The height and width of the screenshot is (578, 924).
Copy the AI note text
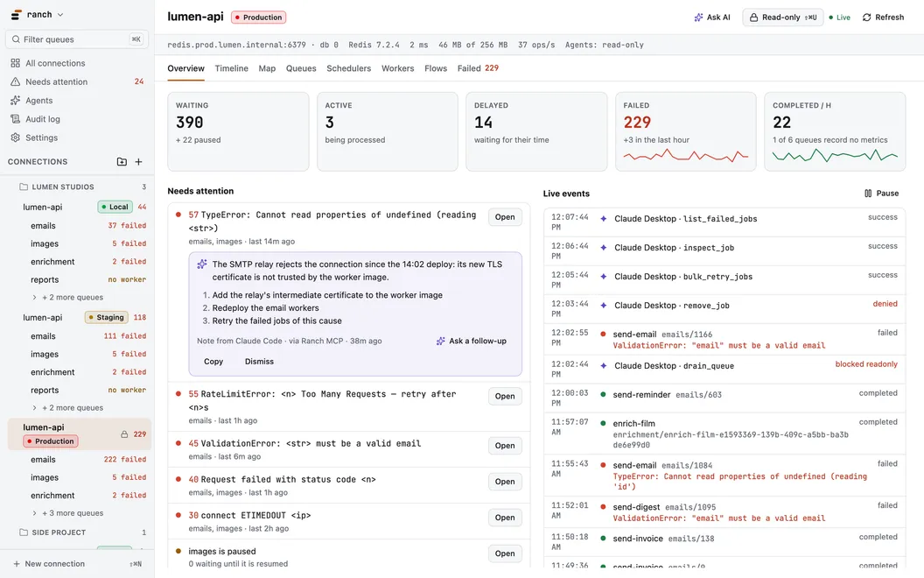click(213, 362)
